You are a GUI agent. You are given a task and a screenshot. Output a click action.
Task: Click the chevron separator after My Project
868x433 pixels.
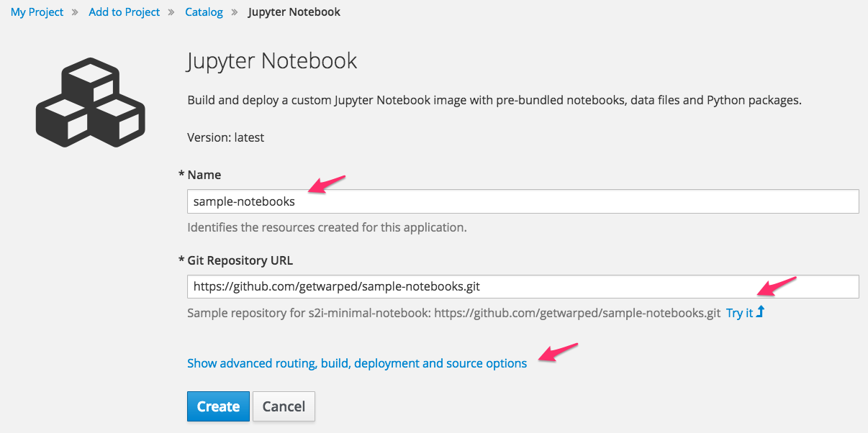[76, 12]
